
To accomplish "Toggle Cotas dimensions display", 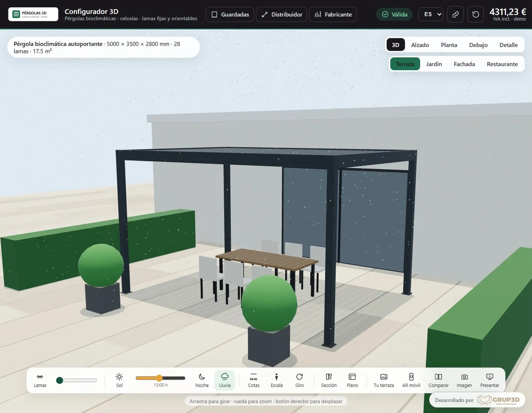I will pyautogui.click(x=253, y=380).
